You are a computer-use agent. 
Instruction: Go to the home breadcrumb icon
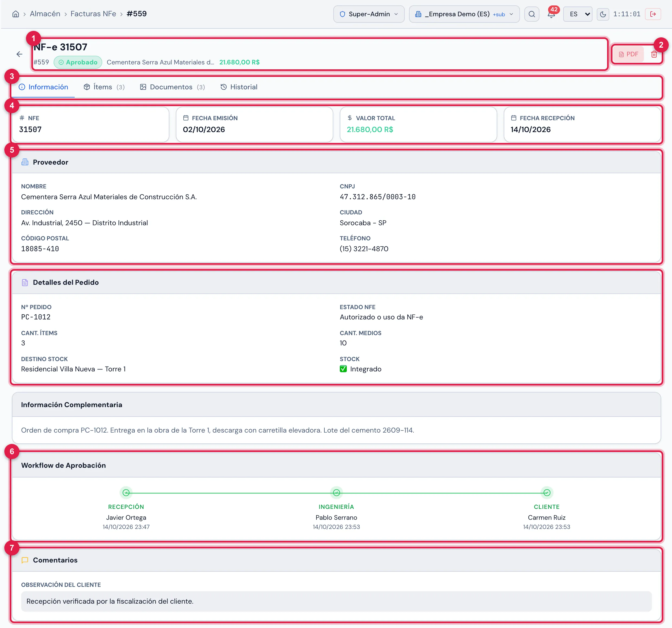coord(15,14)
